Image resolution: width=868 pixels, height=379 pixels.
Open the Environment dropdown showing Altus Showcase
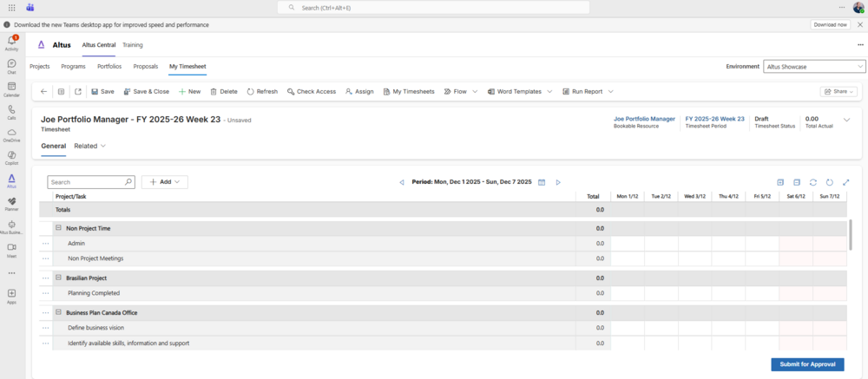pos(814,66)
